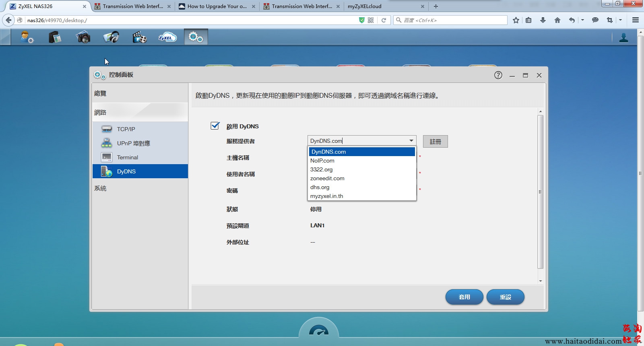Toggle the 啟用 DyDNS checkbox
Image resolution: width=644 pixels, height=346 pixels.
pyautogui.click(x=215, y=126)
